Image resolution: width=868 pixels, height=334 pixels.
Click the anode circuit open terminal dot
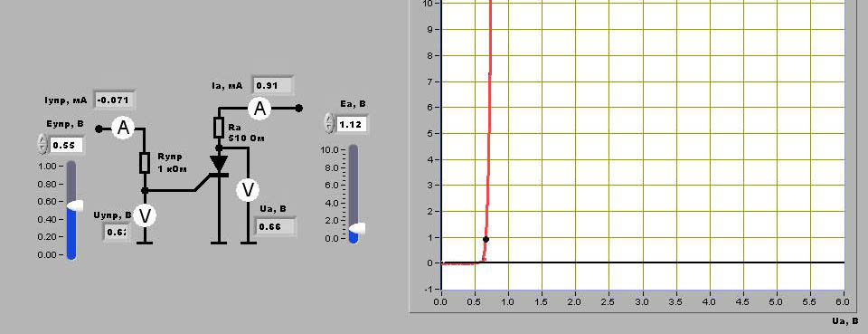pos(299,109)
